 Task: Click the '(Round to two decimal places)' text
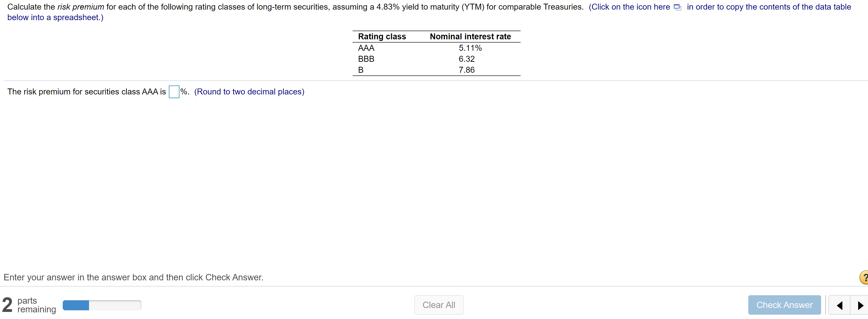249,91
